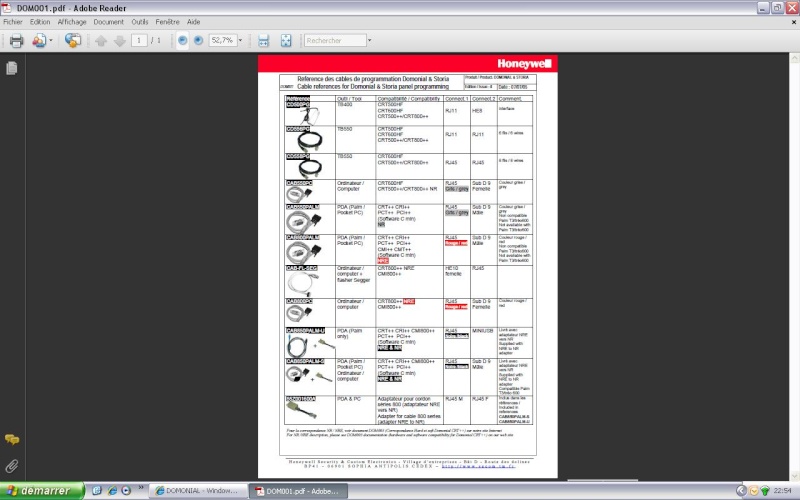The width and height of the screenshot is (800, 500).
Task: Expand the collaboration icon's dropdown arrow
Action: point(51,40)
